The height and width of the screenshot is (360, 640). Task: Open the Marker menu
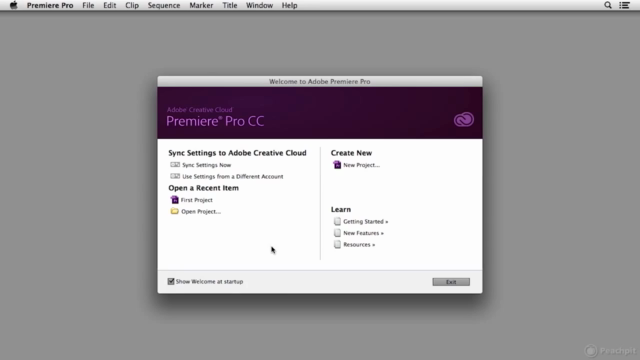201,5
